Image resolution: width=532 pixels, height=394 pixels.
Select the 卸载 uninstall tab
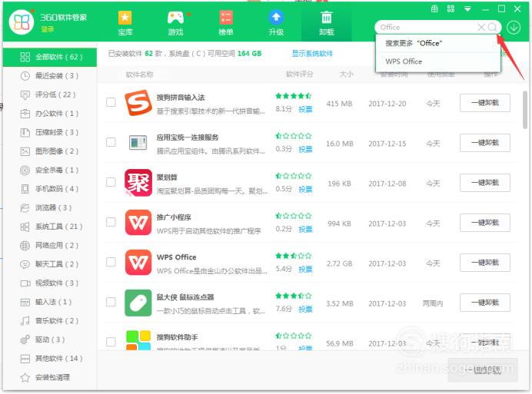click(327, 23)
